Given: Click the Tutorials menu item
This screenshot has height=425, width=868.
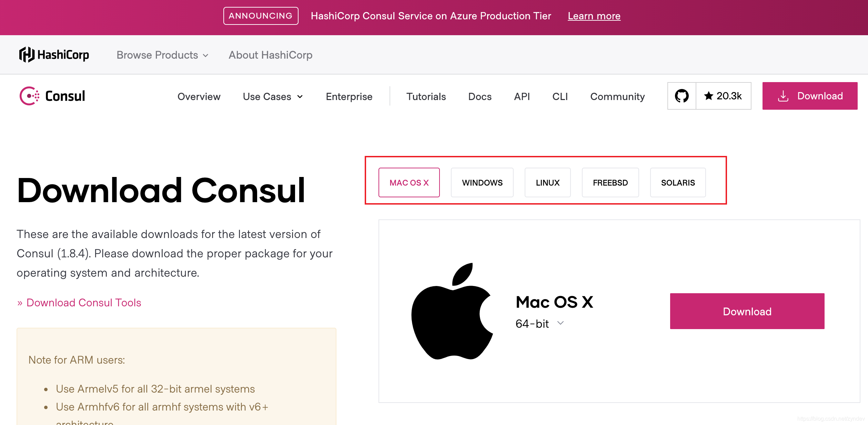Looking at the screenshot, I should [426, 95].
